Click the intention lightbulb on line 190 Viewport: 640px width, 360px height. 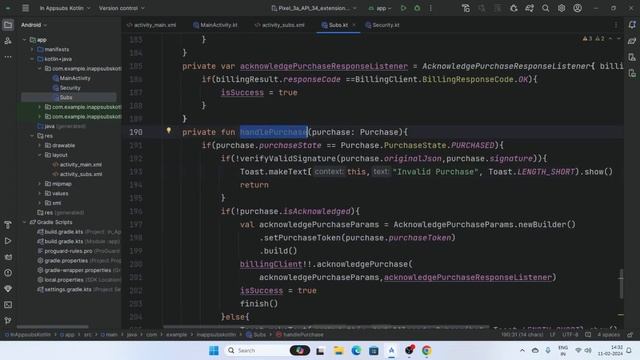click(169, 131)
